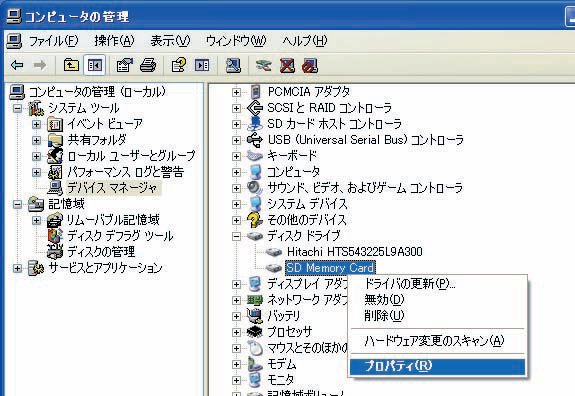
Task: Click the Hitachi HTS543225L9A300 drive icon
Action: click(274, 252)
